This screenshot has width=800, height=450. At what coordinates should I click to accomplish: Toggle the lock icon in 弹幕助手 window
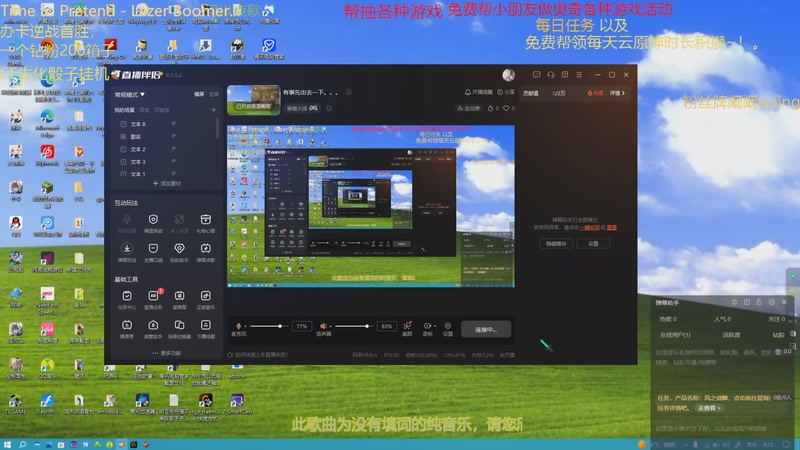759,302
